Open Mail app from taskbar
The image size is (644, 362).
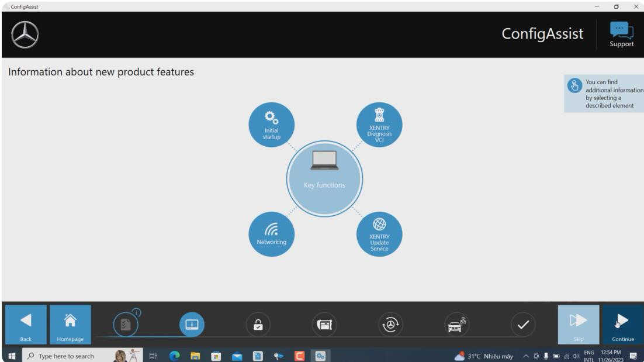point(237,356)
